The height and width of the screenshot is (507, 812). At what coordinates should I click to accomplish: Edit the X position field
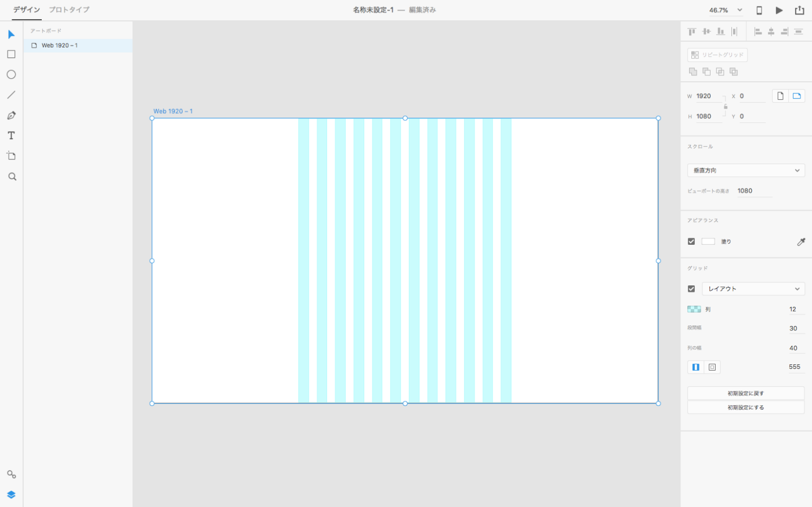coord(752,96)
